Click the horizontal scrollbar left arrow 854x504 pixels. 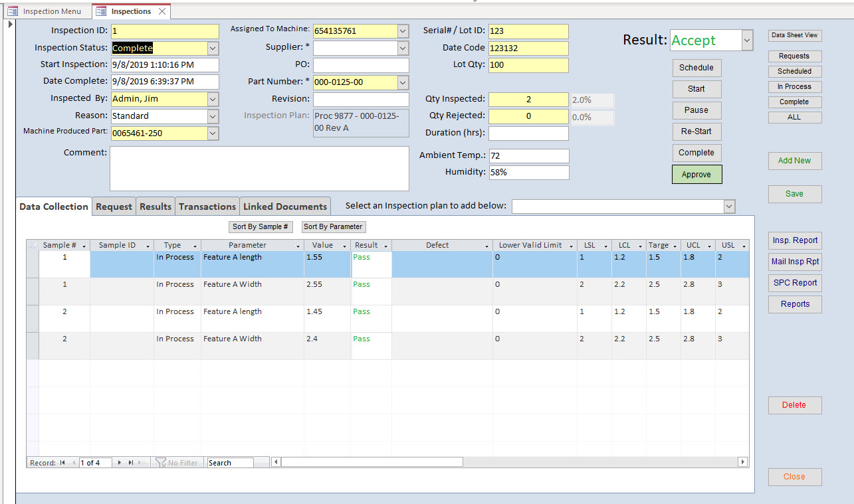[276, 462]
